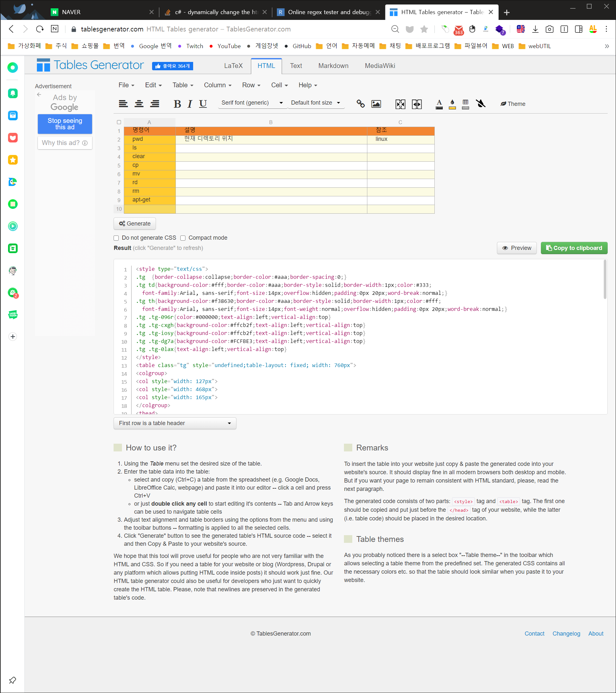Click the Generate button

(x=135, y=223)
